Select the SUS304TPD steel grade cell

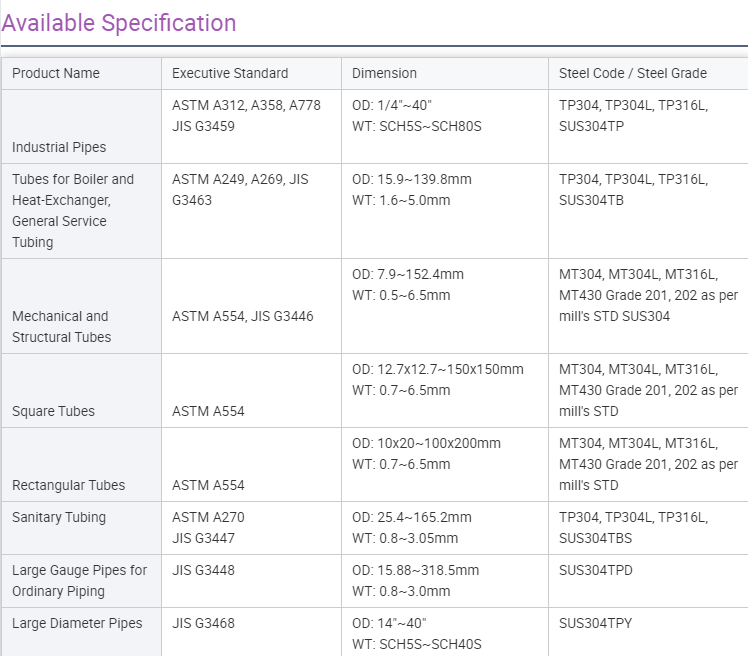pos(595,570)
